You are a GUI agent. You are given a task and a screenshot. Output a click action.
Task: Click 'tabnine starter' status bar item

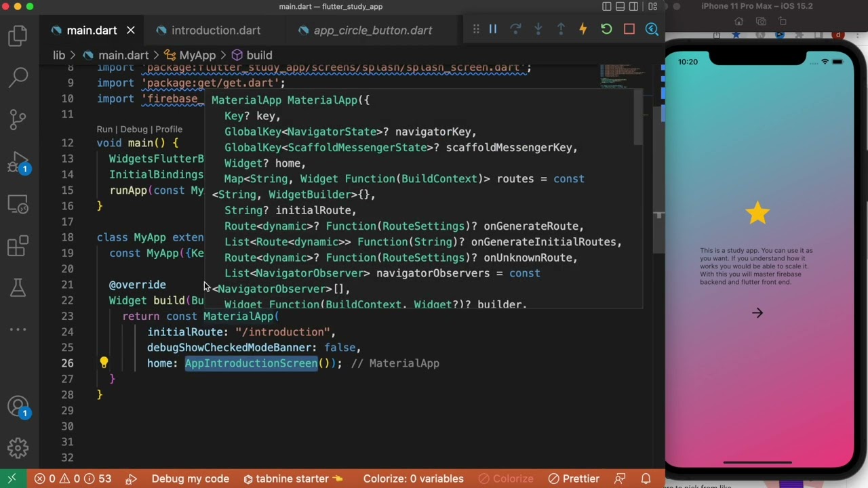click(293, 479)
